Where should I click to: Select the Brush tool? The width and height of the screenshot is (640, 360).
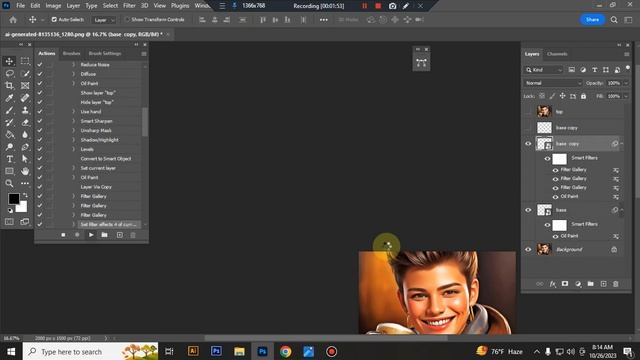click(9, 110)
